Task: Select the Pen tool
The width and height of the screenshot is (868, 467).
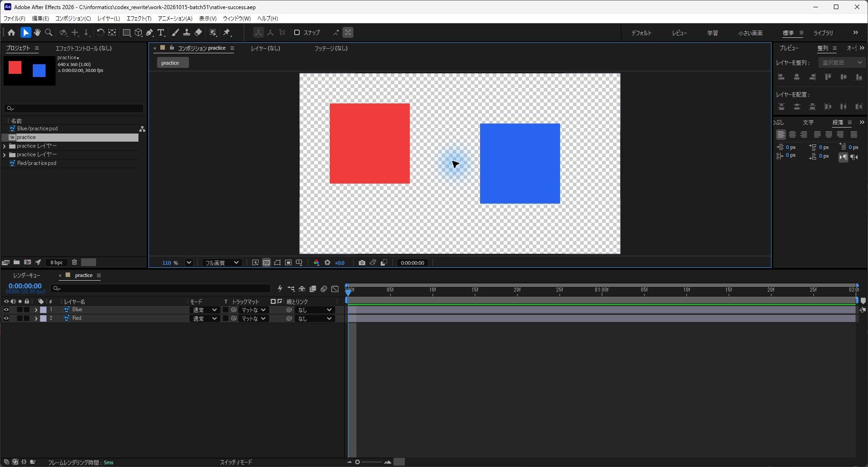Action: [149, 33]
